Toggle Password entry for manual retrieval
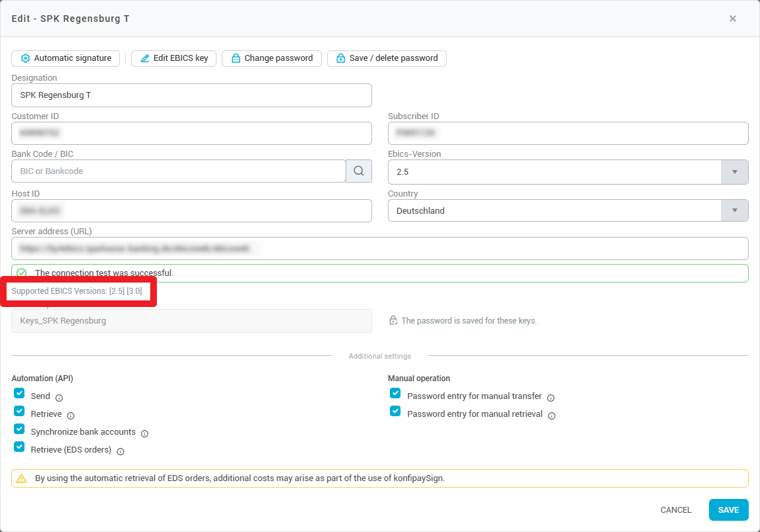Viewport: 760px width, 532px height. pos(395,411)
